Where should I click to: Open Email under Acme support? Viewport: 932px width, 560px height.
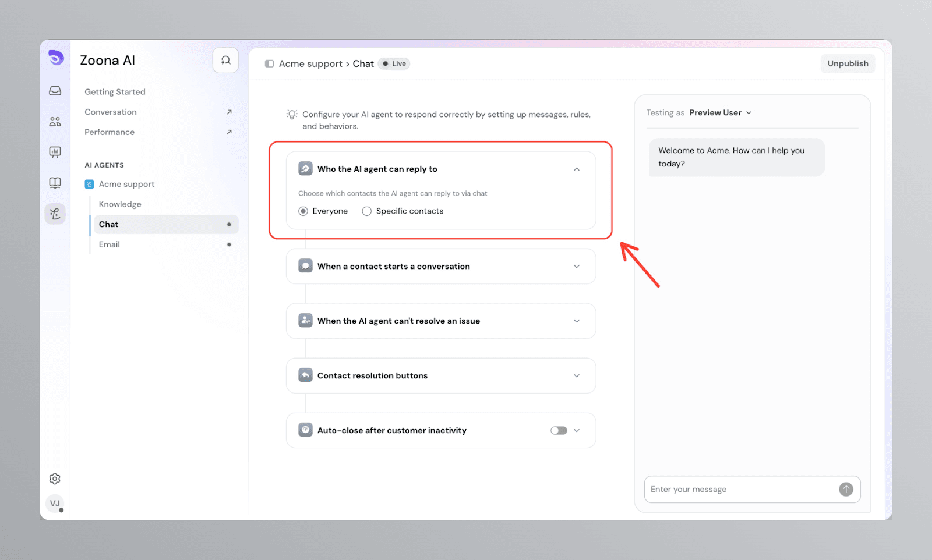(110, 244)
